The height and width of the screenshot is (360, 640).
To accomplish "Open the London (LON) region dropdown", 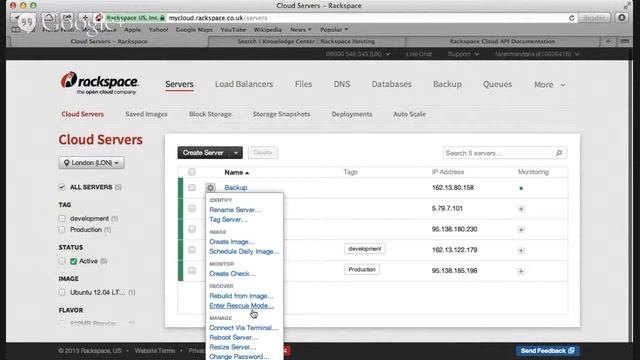I will [91, 163].
